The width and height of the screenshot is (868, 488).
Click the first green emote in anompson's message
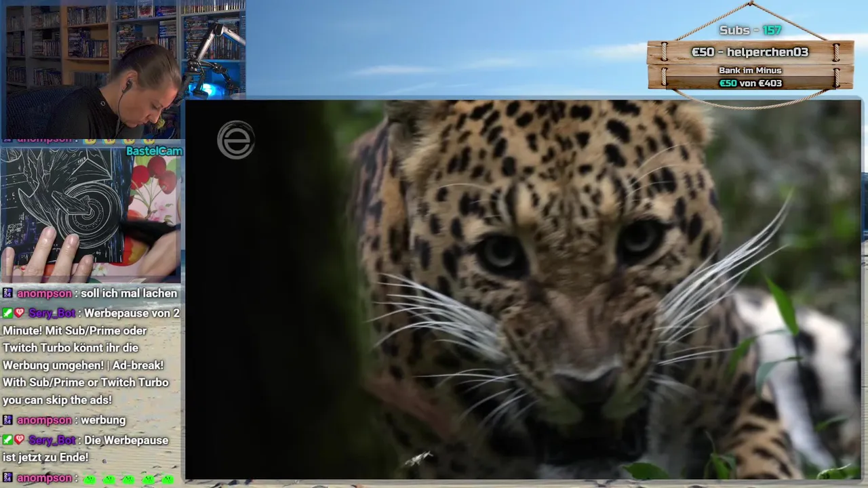90,479
